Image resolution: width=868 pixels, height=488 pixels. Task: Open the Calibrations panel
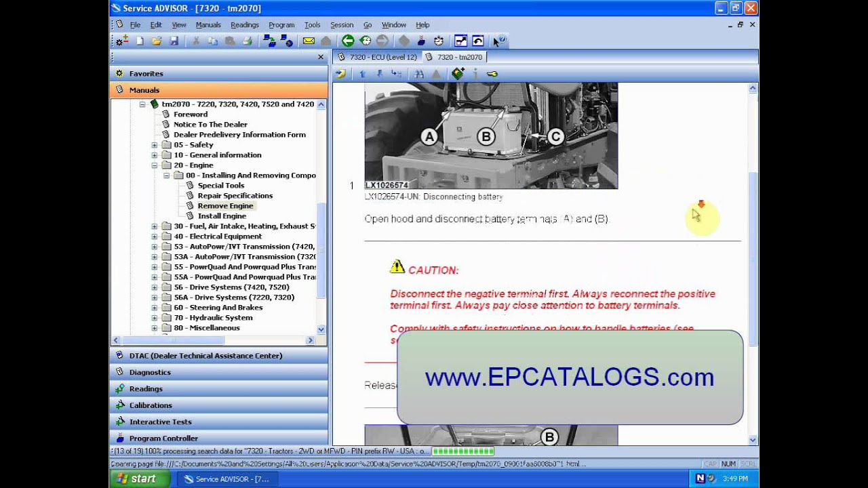[218, 405]
